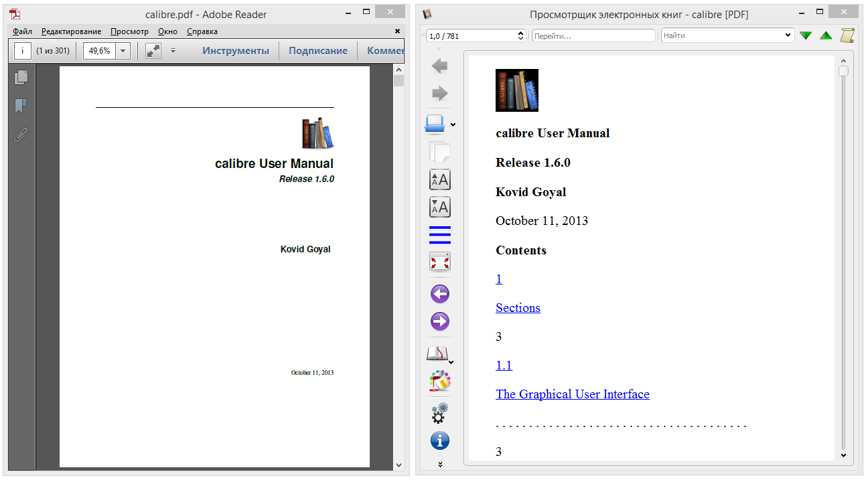The width and height of the screenshot is (868, 480).
Task: Click "Release 1.6.0" text in calibre viewer
Action: pyautogui.click(x=533, y=163)
